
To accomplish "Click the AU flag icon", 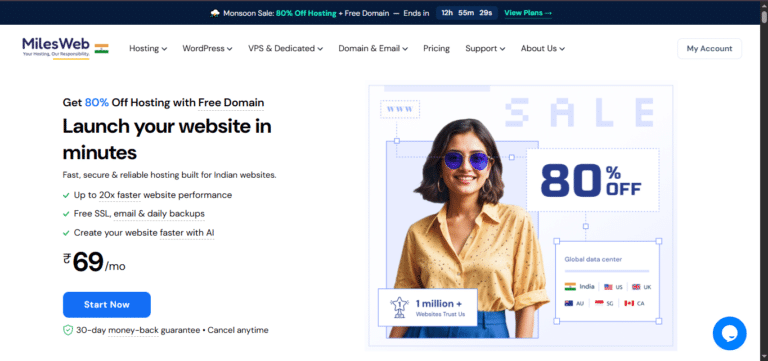I will click(569, 303).
